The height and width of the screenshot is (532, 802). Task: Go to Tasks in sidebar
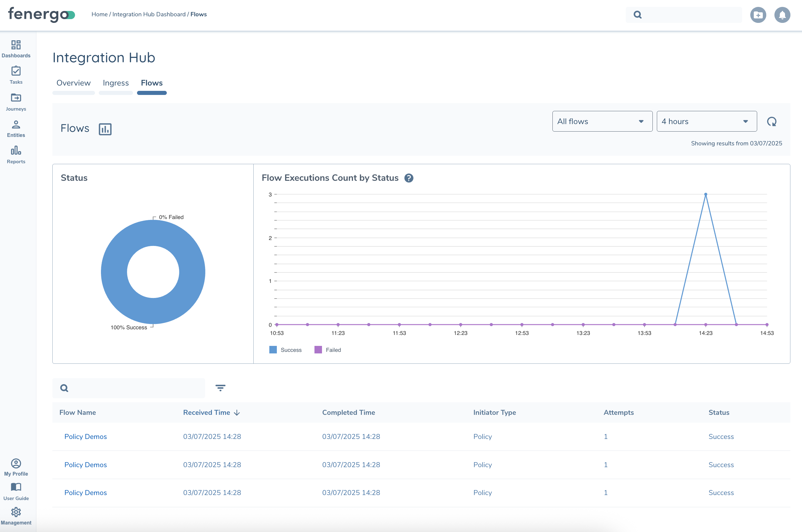[16, 75]
